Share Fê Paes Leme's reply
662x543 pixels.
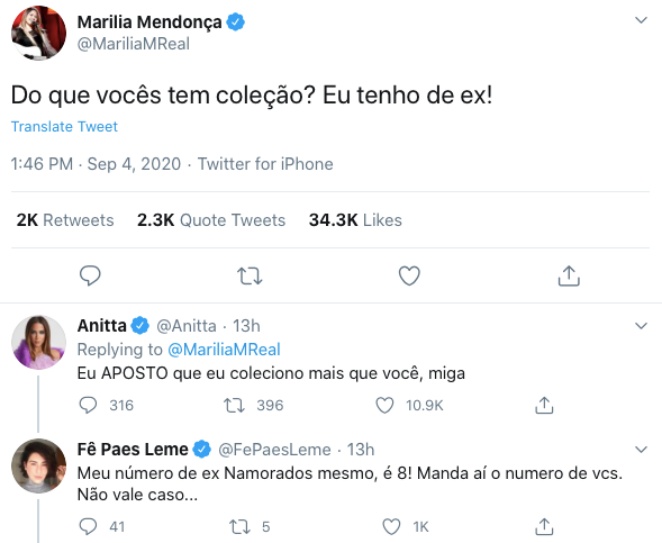[545, 526]
